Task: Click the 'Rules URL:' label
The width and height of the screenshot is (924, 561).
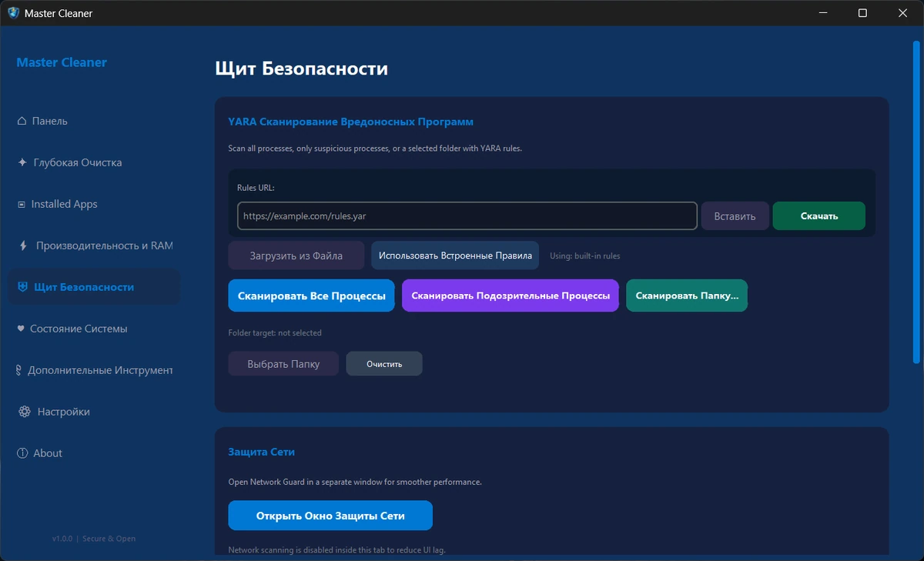Action: [x=256, y=187]
